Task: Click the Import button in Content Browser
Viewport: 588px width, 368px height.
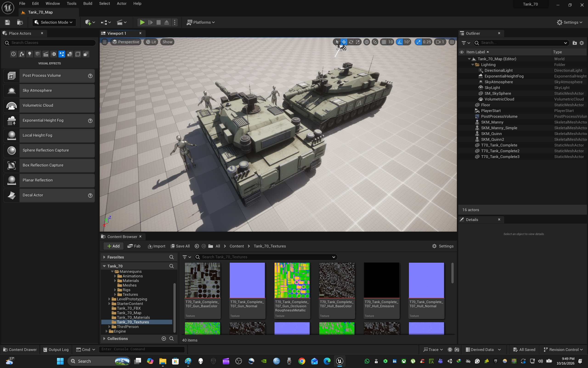Action: (x=156, y=246)
